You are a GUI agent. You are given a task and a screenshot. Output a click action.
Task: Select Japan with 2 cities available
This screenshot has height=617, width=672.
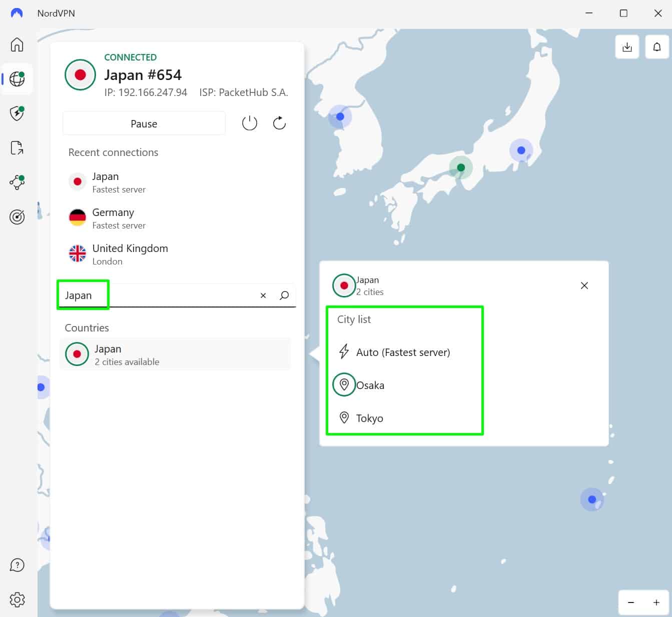click(175, 354)
